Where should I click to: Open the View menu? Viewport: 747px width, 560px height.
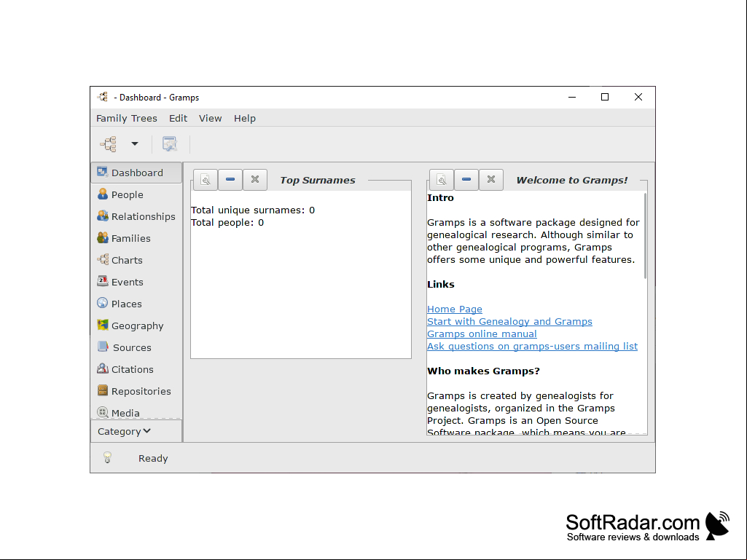coord(210,118)
